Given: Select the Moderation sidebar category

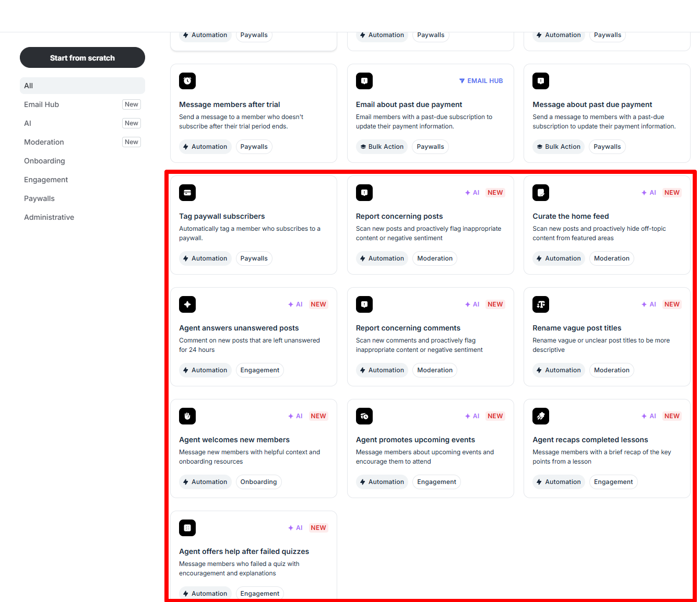Looking at the screenshot, I should coord(82,142).
